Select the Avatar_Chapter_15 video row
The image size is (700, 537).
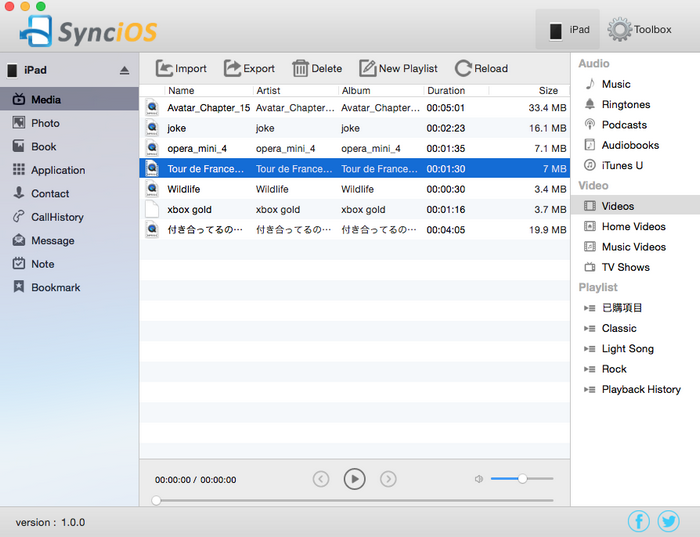click(354, 108)
